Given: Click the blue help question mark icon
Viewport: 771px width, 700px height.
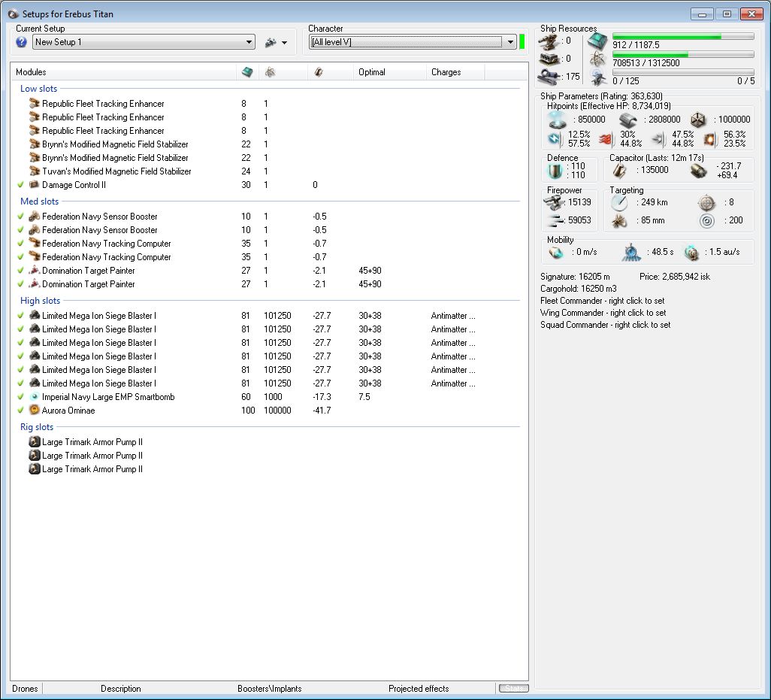Looking at the screenshot, I should pos(21,42).
